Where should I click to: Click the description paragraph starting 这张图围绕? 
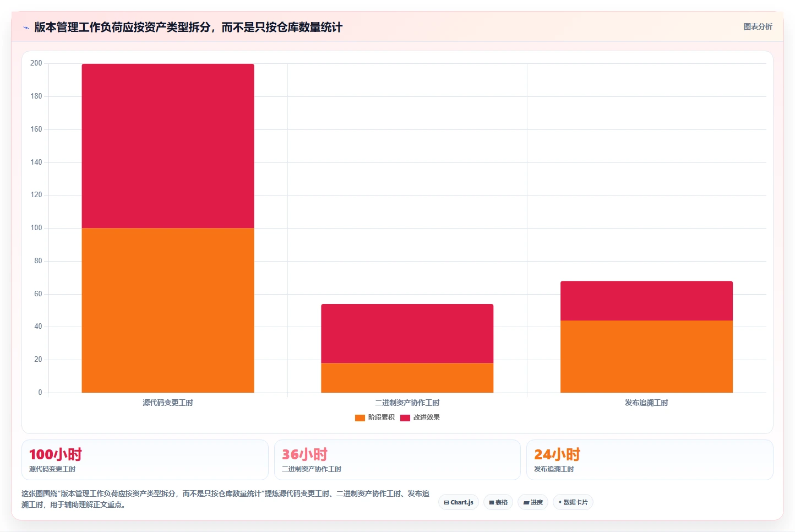point(225,499)
